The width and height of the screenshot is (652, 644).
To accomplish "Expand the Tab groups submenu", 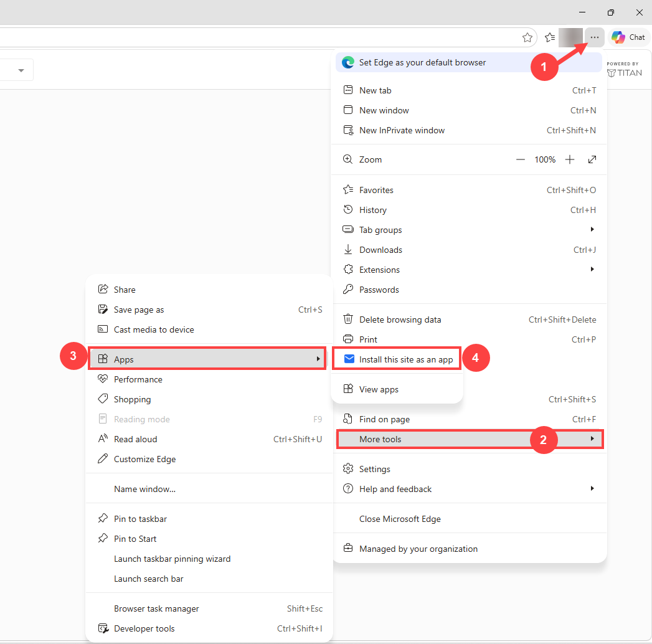I will pos(470,230).
